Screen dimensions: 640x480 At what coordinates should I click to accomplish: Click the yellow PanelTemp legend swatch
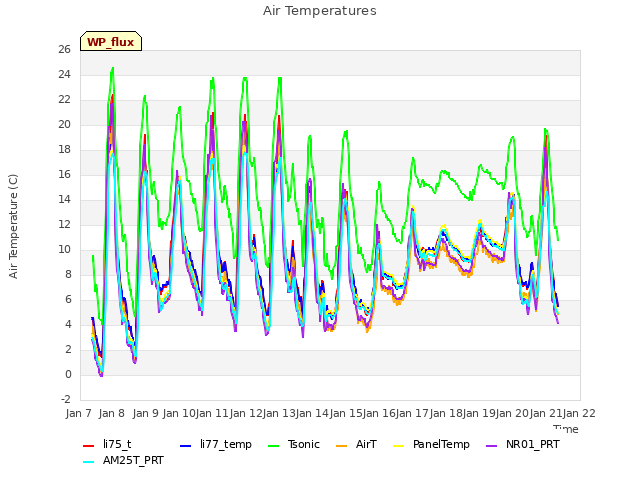pyautogui.click(x=399, y=446)
